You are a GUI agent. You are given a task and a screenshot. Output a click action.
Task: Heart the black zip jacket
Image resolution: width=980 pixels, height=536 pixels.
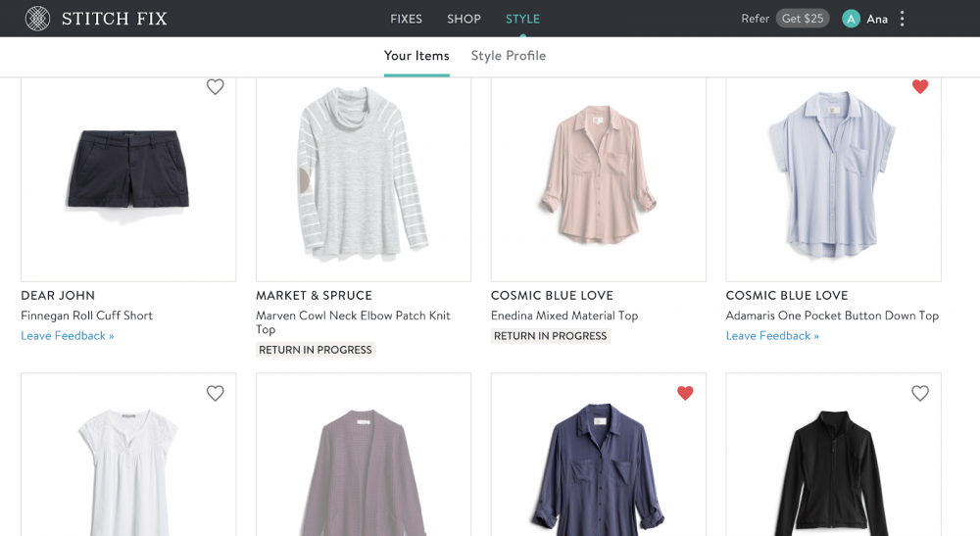919,393
